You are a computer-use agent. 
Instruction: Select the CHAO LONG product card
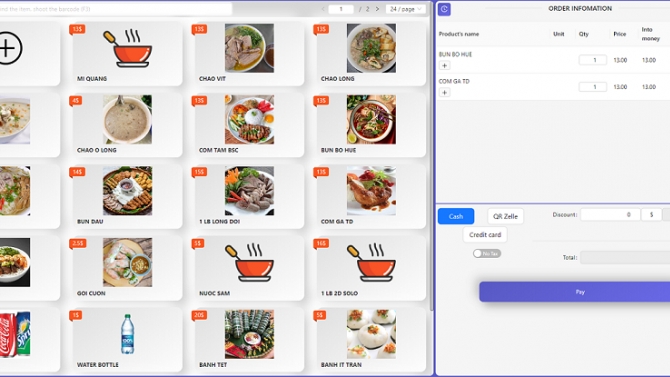tap(371, 53)
